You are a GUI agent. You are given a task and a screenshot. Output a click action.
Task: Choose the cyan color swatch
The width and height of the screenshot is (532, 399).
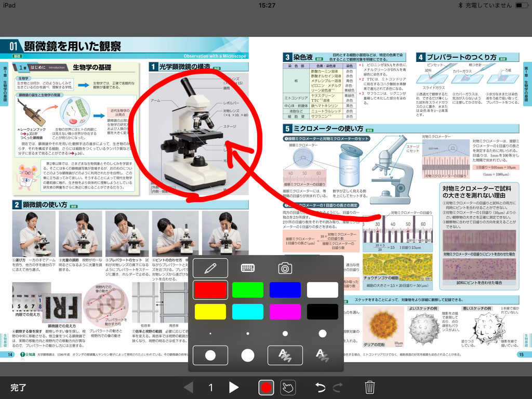(x=248, y=312)
